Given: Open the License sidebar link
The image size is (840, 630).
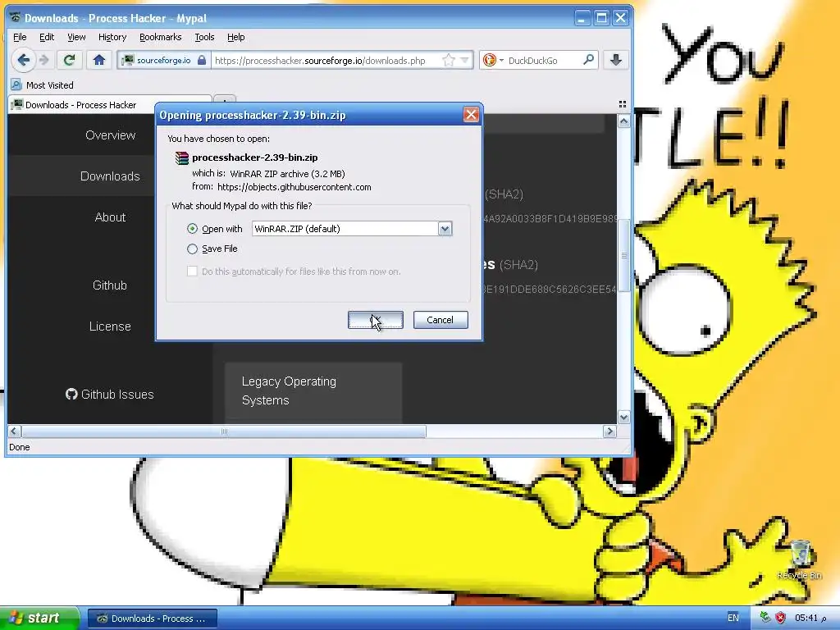Looking at the screenshot, I should point(110,326).
